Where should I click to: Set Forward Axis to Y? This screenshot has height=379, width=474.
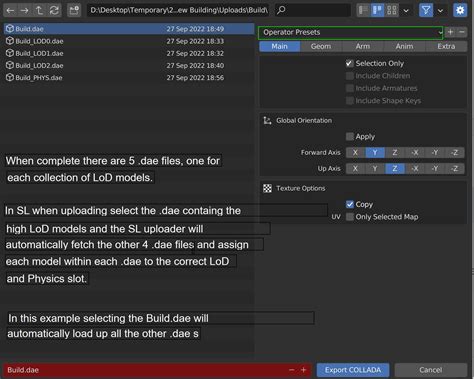tap(375, 153)
